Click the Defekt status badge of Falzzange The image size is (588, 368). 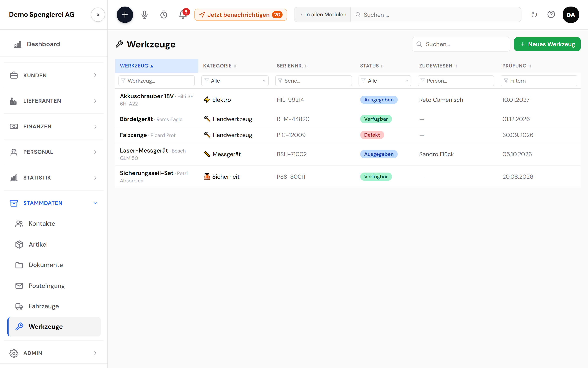(x=372, y=135)
